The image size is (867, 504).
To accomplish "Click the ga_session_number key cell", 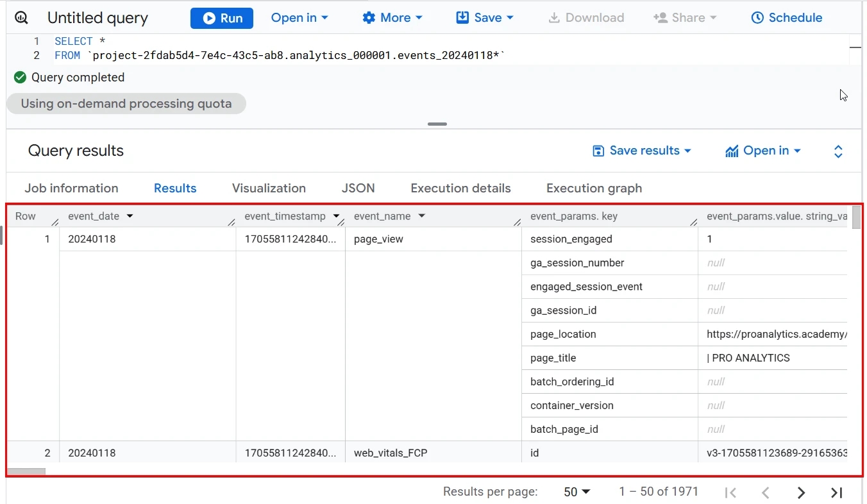I will tap(610, 263).
